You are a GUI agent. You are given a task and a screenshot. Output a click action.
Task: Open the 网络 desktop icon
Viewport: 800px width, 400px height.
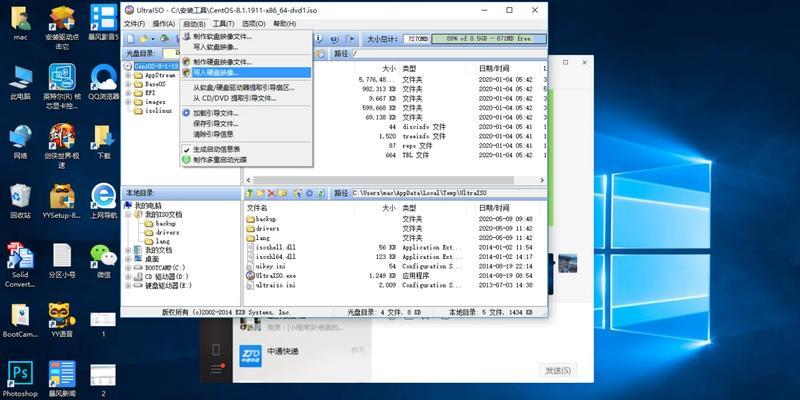click(x=20, y=141)
